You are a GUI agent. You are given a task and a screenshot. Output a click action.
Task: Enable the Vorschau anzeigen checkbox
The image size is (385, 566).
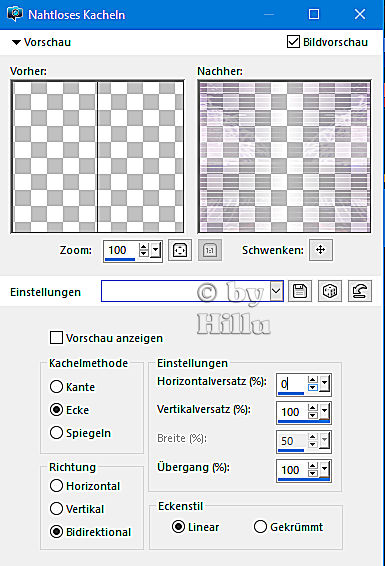pyautogui.click(x=56, y=338)
